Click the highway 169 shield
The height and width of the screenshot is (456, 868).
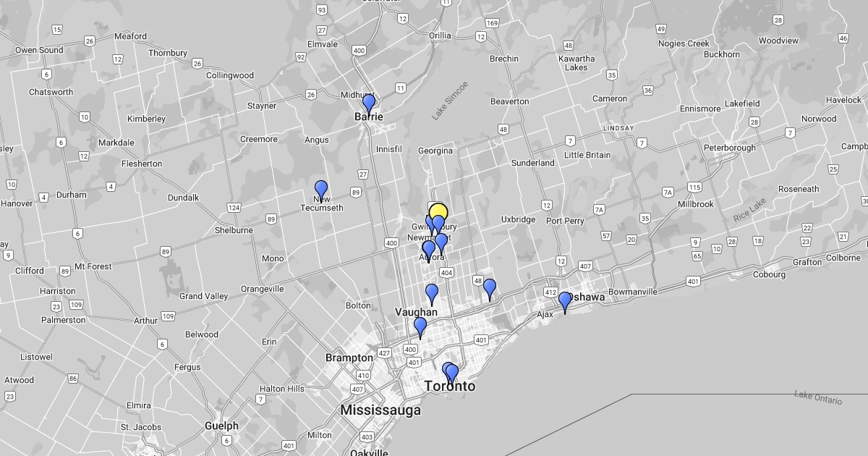pos(492,23)
